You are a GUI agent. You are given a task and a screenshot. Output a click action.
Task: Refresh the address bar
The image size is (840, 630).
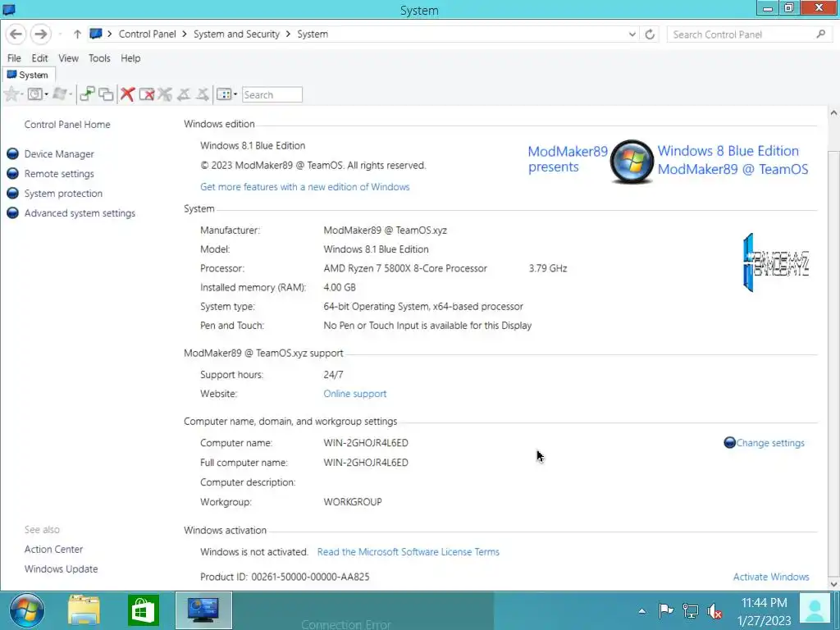click(x=650, y=34)
